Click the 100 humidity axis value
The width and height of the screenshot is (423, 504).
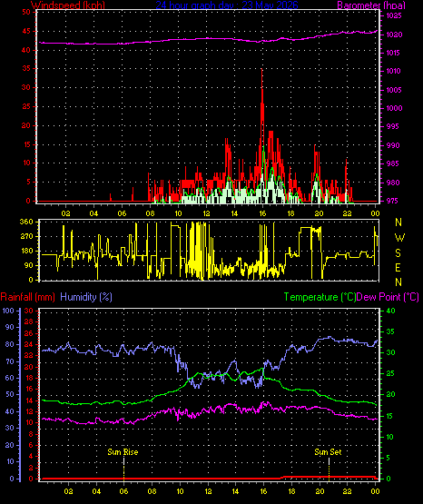[8, 311]
